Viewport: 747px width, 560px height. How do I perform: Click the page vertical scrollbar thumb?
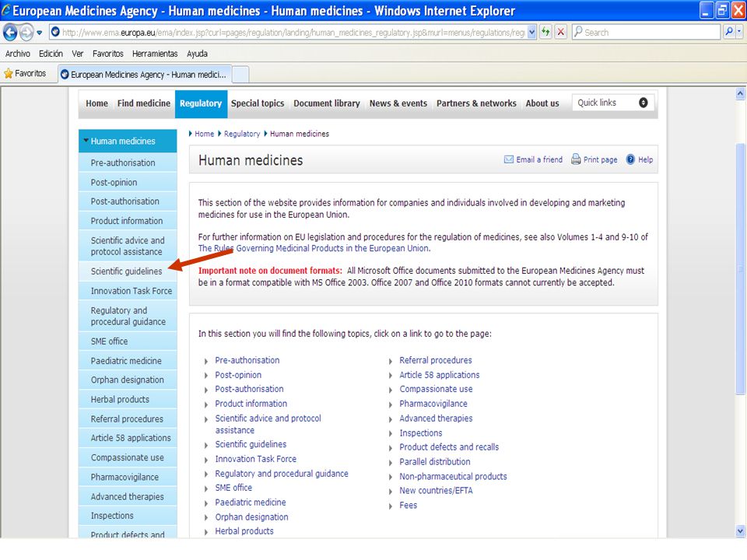click(x=740, y=268)
